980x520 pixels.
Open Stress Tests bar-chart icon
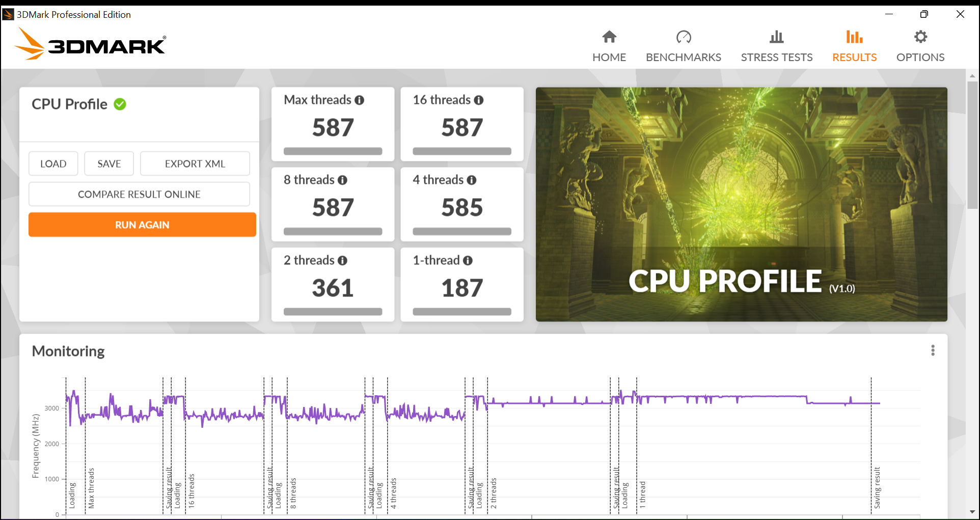pos(776,37)
